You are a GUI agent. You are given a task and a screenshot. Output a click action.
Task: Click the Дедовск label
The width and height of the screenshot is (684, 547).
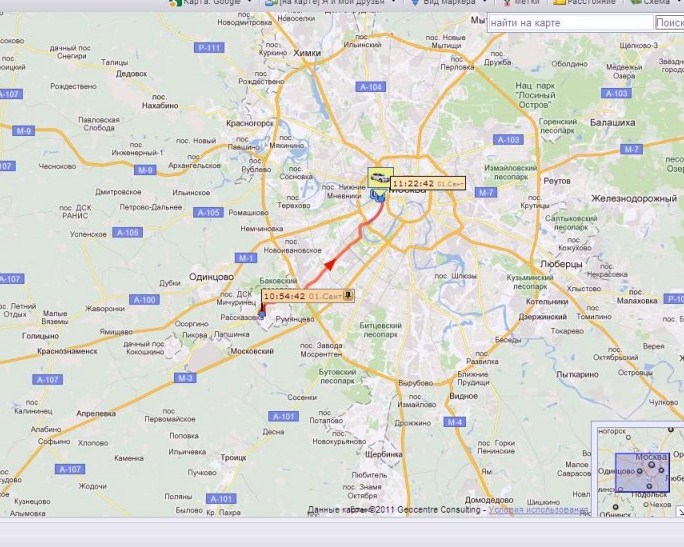[131, 74]
